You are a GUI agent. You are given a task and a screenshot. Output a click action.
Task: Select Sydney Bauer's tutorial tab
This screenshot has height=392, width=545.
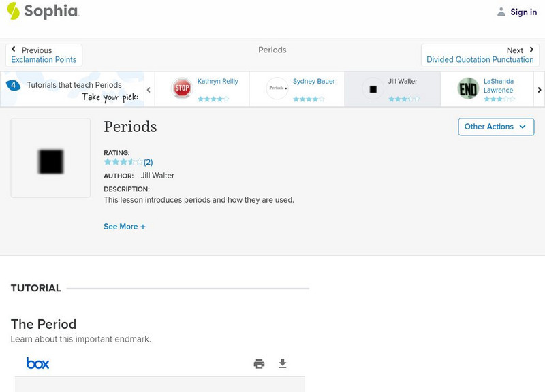tap(313, 82)
